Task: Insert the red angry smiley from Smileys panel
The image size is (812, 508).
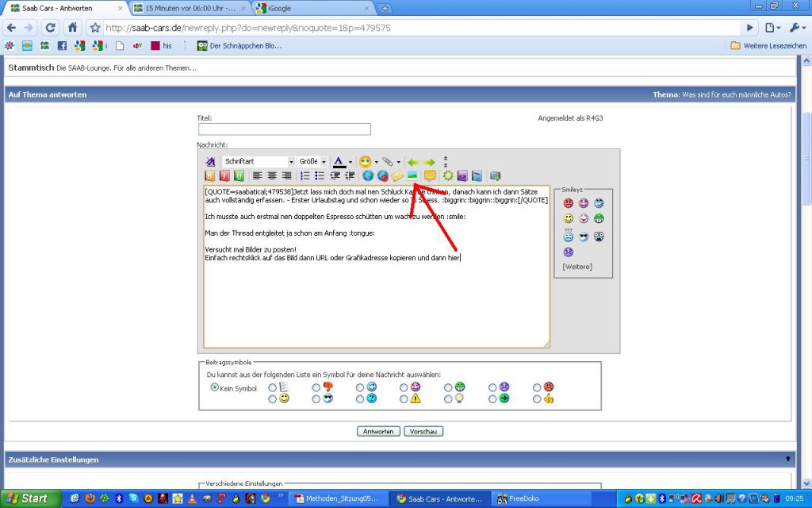Action: point(569,203)
